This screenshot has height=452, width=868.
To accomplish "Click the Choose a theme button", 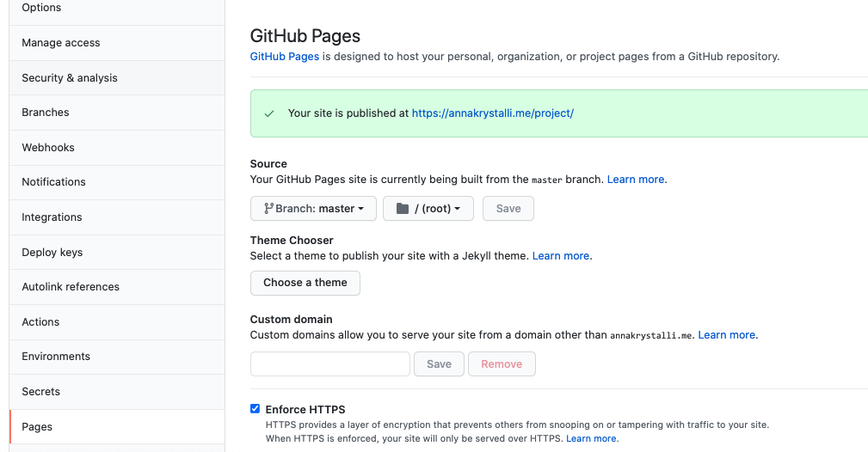I will (305, 283).
